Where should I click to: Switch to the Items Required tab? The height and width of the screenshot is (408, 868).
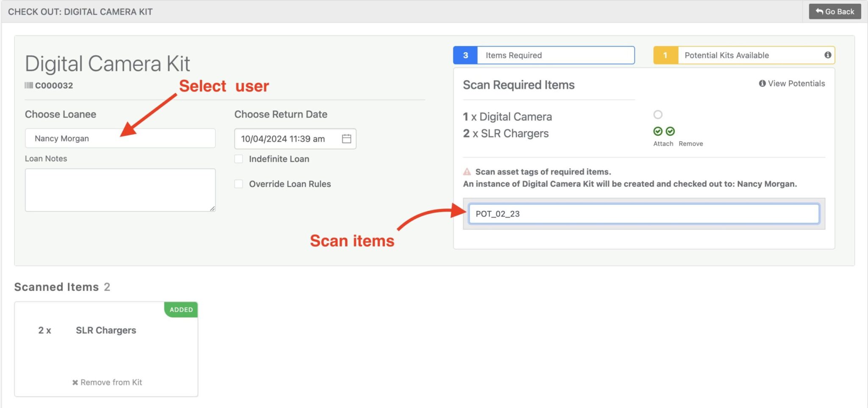tap(555, 55)
